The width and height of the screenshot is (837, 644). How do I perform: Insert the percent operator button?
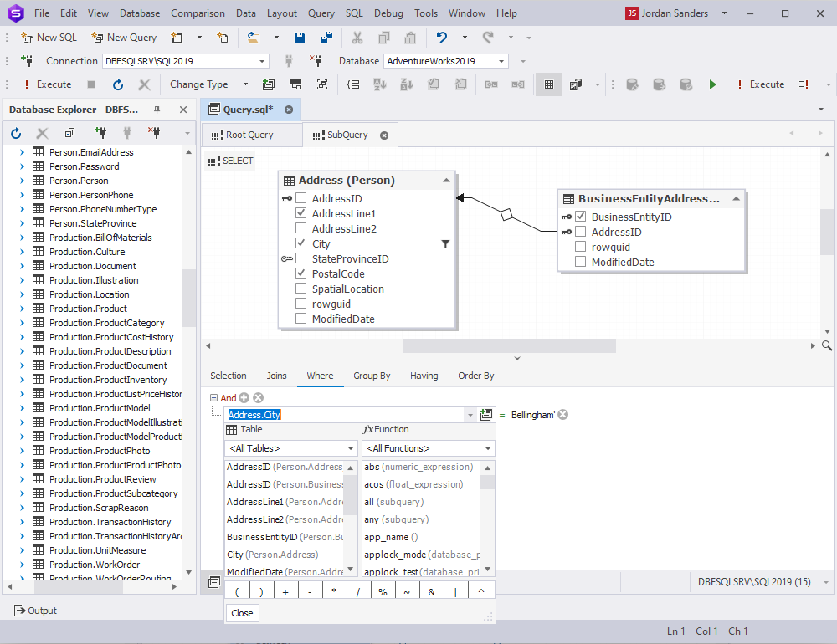[x=383, y=591]
